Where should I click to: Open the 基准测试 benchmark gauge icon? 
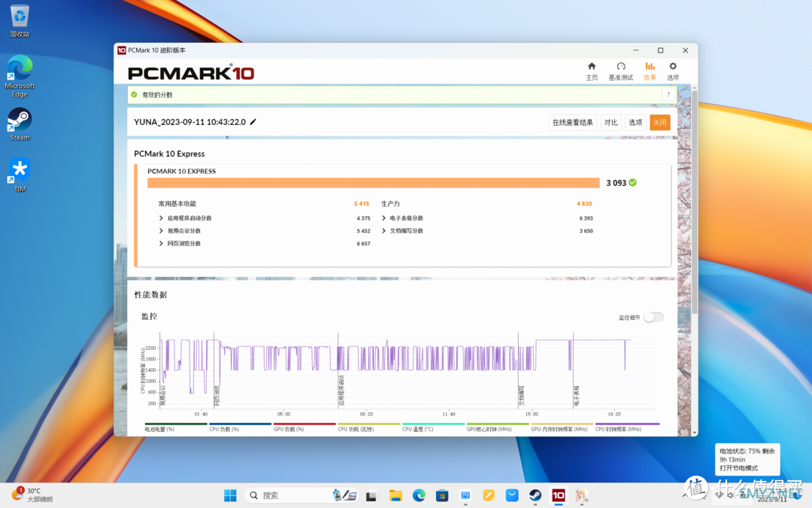tap(620, 71)
